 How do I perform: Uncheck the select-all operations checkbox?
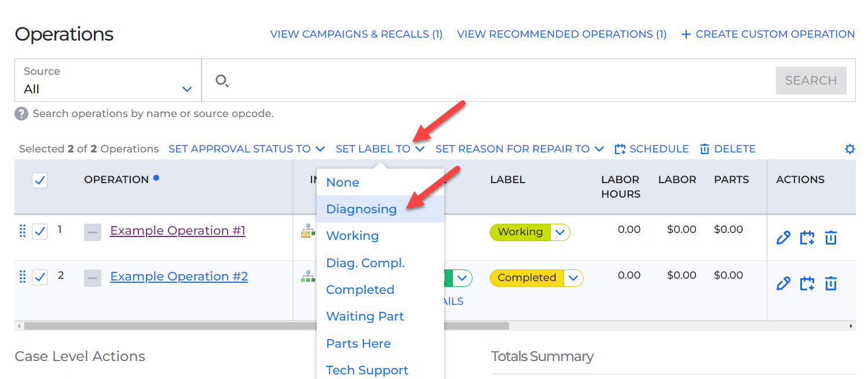pyautogui.click(x=39, y=180)
